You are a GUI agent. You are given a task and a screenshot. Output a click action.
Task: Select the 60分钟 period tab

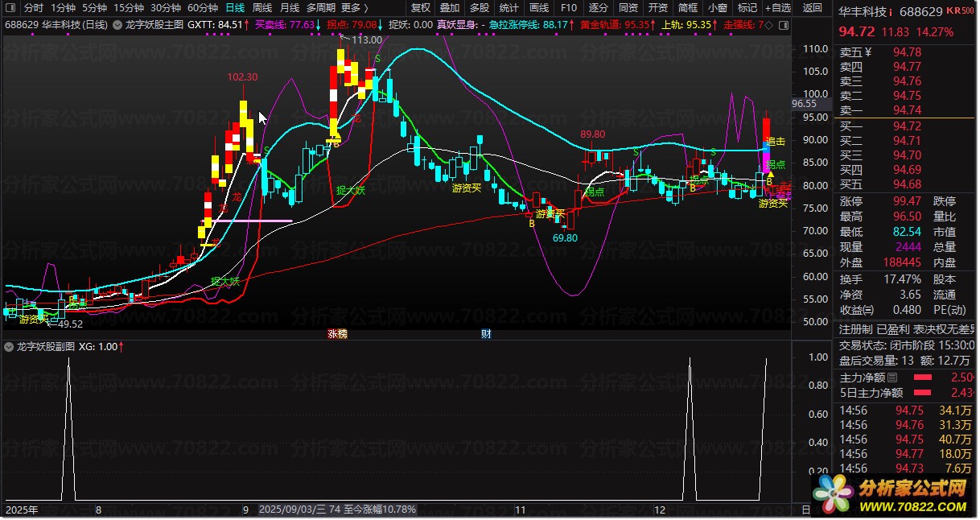tap(202, 8)
